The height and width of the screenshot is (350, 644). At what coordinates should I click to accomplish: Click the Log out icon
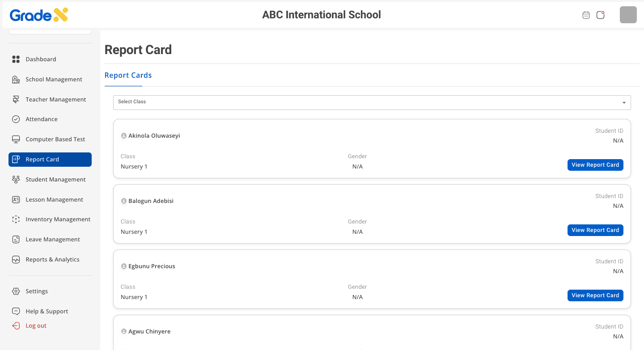coord(16,326)
